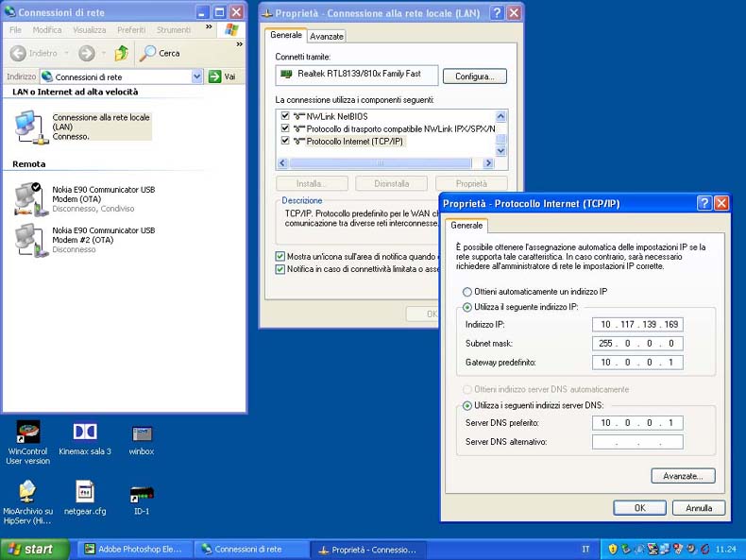
Task: Open the Modifica menu
Action: 47,29
